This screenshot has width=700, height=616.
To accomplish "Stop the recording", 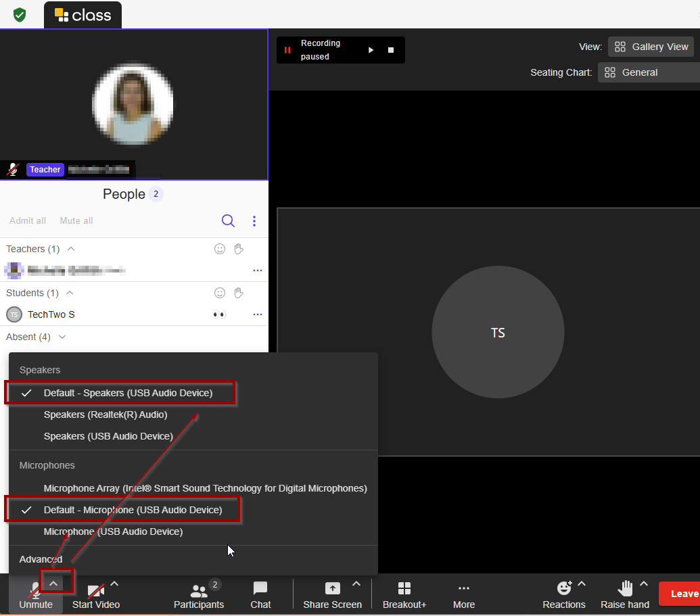I will [x=391, y=50].
